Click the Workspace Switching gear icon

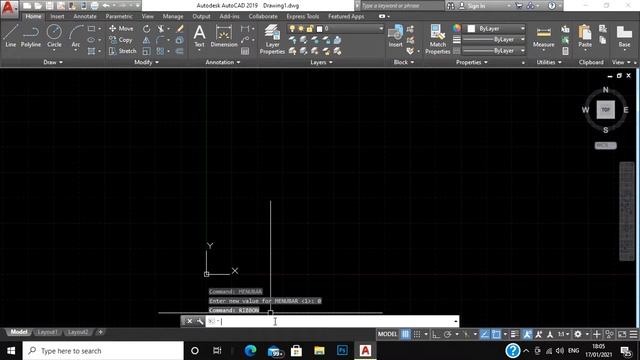pos(578,334)
